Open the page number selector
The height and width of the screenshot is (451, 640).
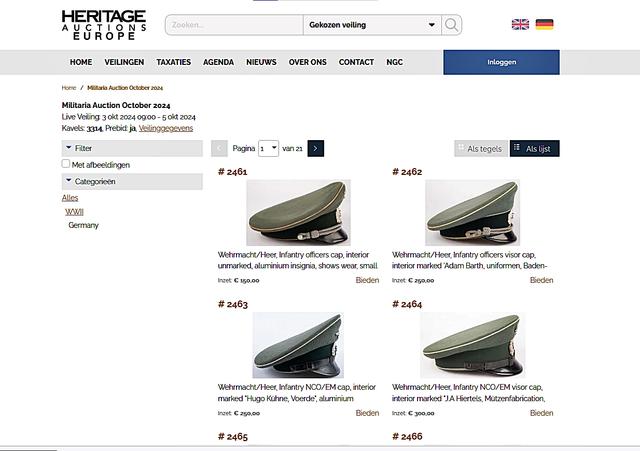[x=268, y=148]
